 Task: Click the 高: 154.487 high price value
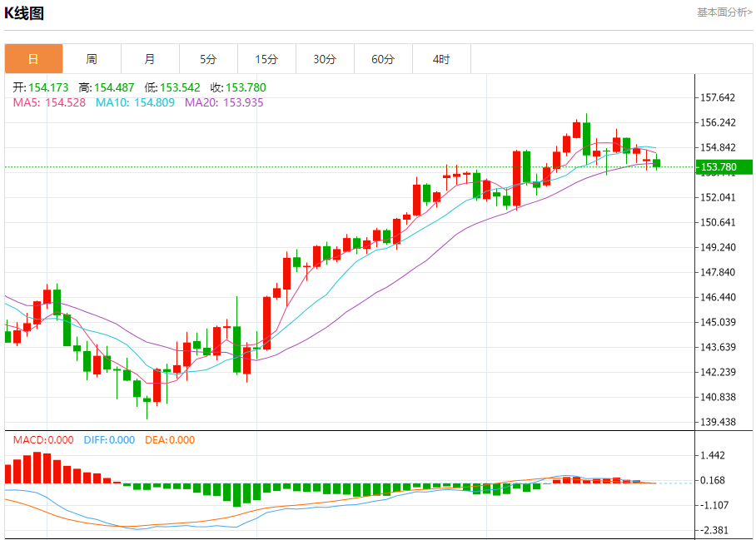coord(107,87)
